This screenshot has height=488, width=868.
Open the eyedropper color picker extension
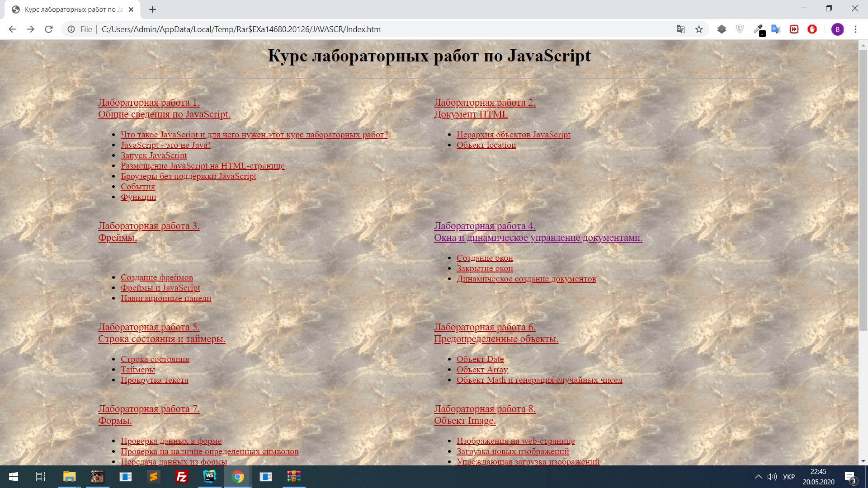point(759,30)
